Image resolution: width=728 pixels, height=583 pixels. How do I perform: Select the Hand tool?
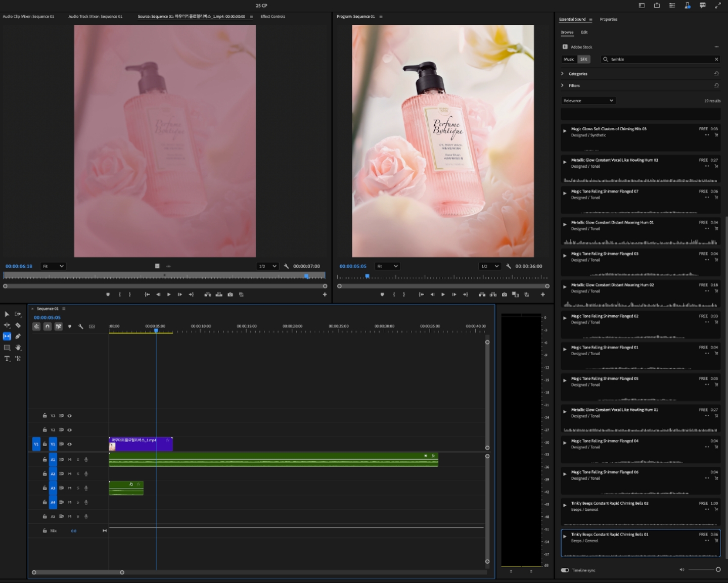(x=18, y=348)
